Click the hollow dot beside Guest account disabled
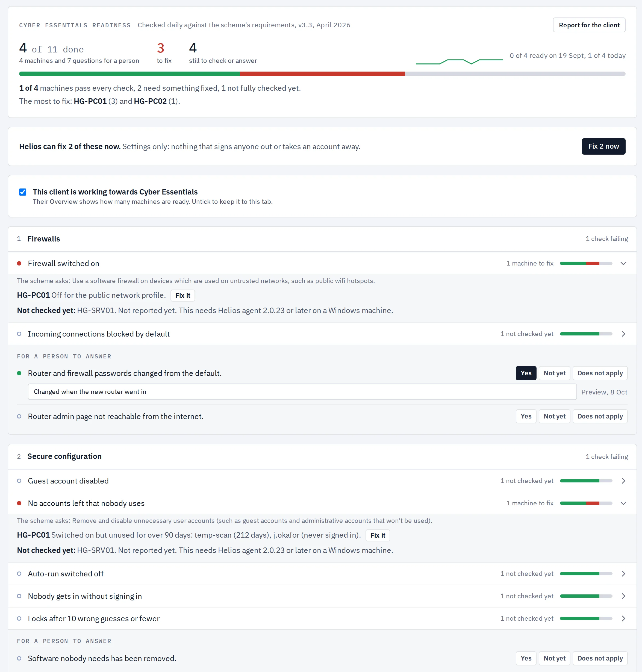The image size is (642, 672). (19, 481)
